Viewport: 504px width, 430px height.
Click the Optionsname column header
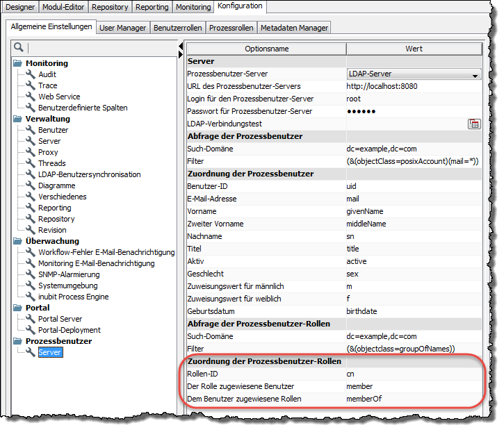[x=266, y=49]
